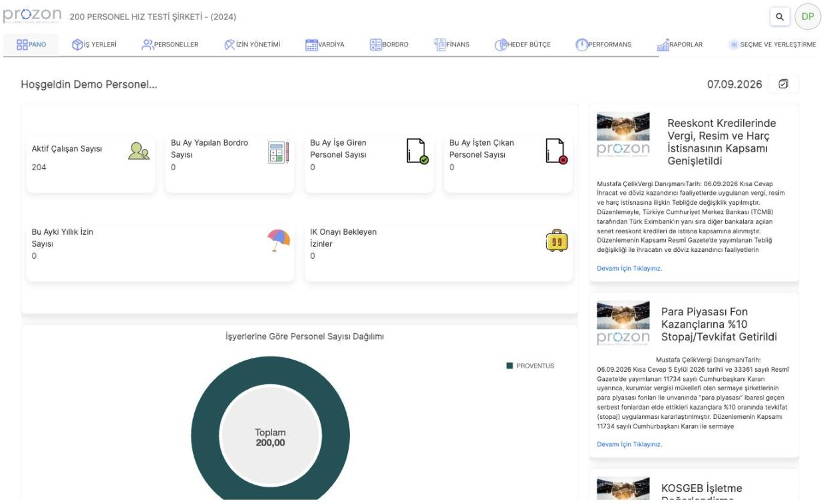Click the calendar icon next to Vardiya
The image size is (823, 504).
click(311, 45)
